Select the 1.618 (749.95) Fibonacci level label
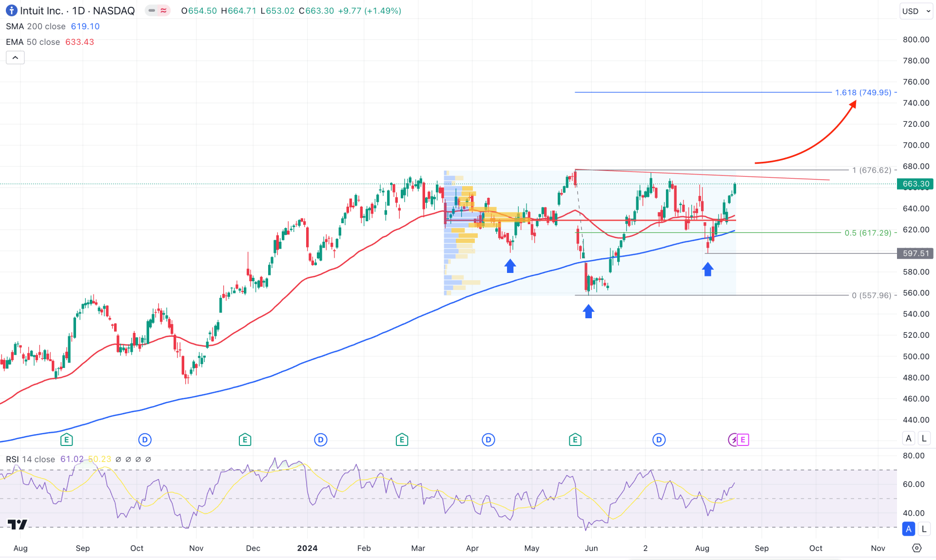 [x=863, y=92]
